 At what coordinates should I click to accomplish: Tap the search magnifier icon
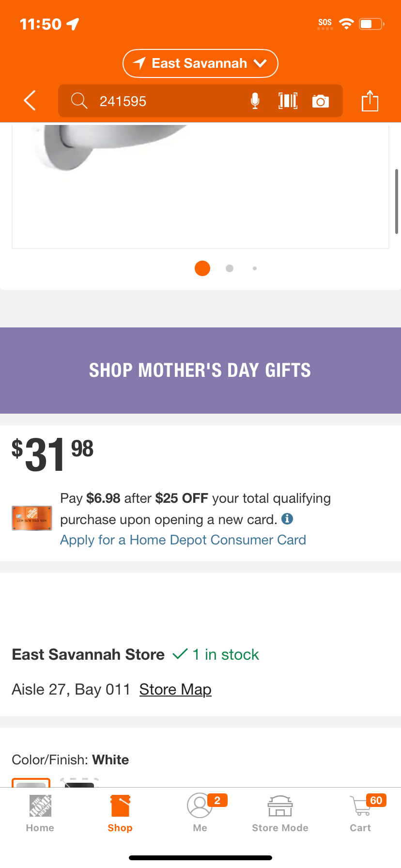(x=79, y=101)
